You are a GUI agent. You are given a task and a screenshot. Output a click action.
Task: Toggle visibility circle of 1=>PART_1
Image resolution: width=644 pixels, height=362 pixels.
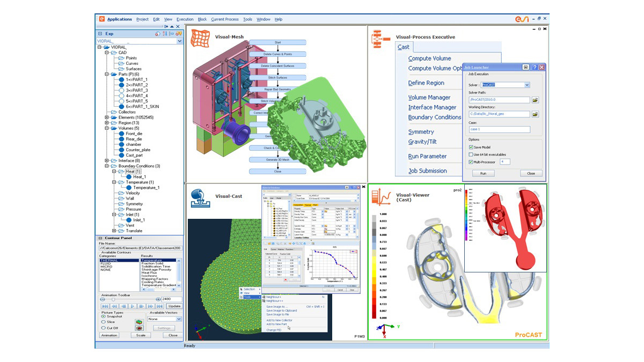(121, 79)
